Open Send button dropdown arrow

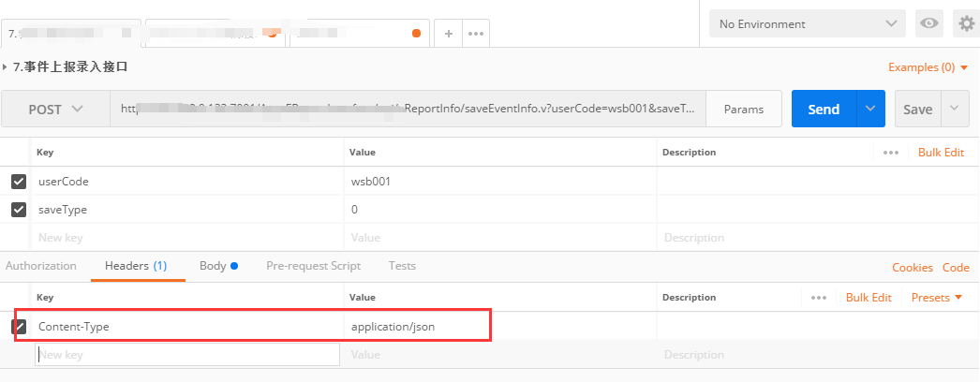click(871, 109)
